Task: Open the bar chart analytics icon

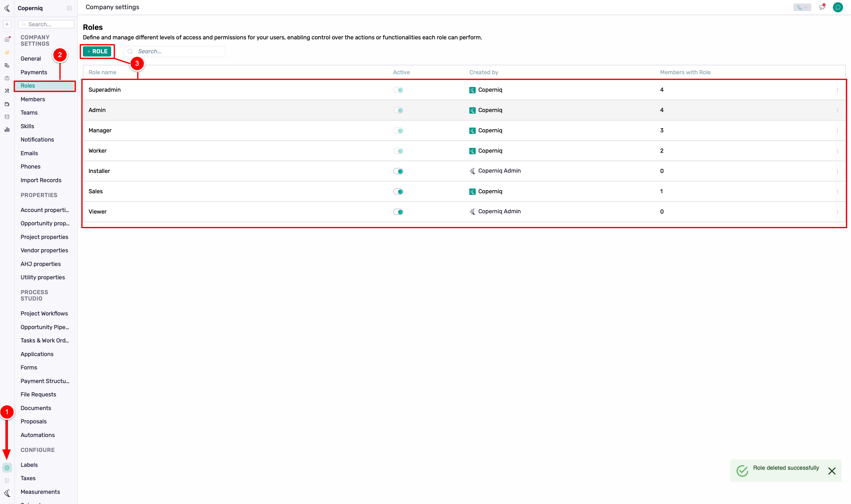Action: tap(7, 130)
